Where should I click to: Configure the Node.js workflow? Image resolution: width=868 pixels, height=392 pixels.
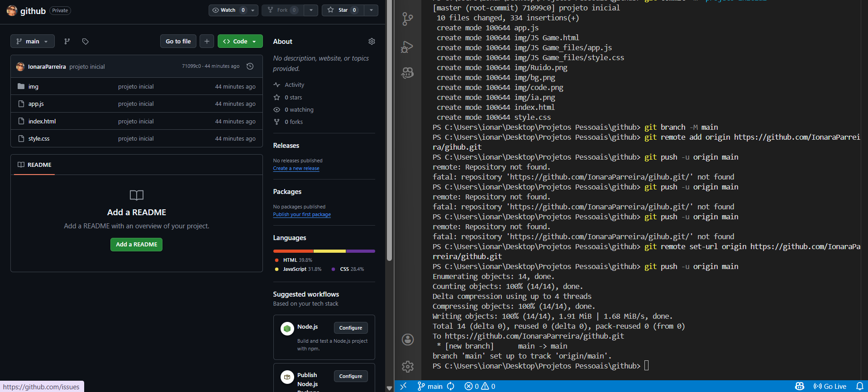351,328
